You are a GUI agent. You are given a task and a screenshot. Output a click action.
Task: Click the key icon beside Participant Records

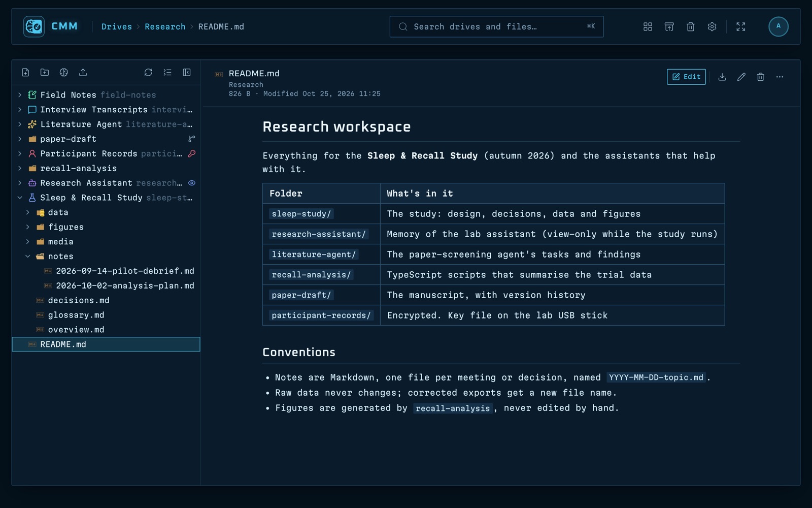pos(192,153)
